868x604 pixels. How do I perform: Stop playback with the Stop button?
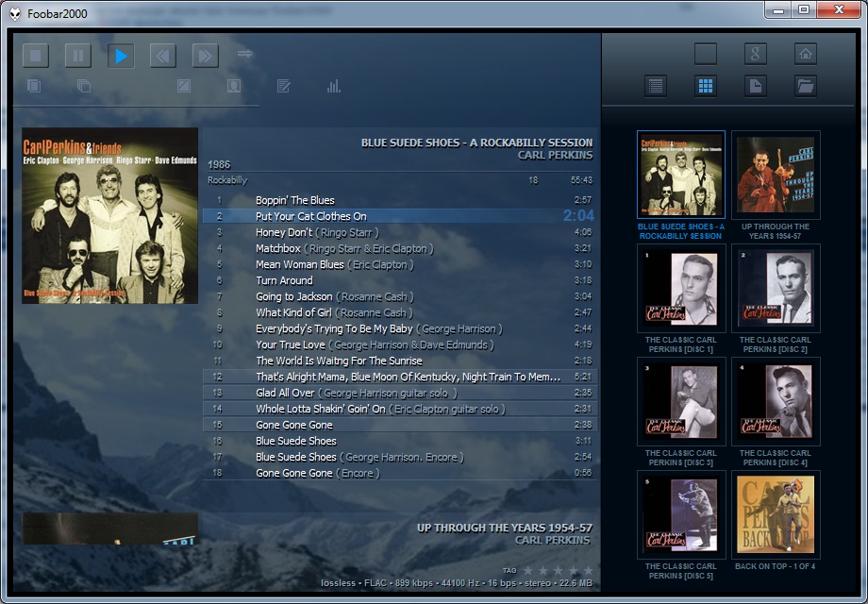(36, 56)
